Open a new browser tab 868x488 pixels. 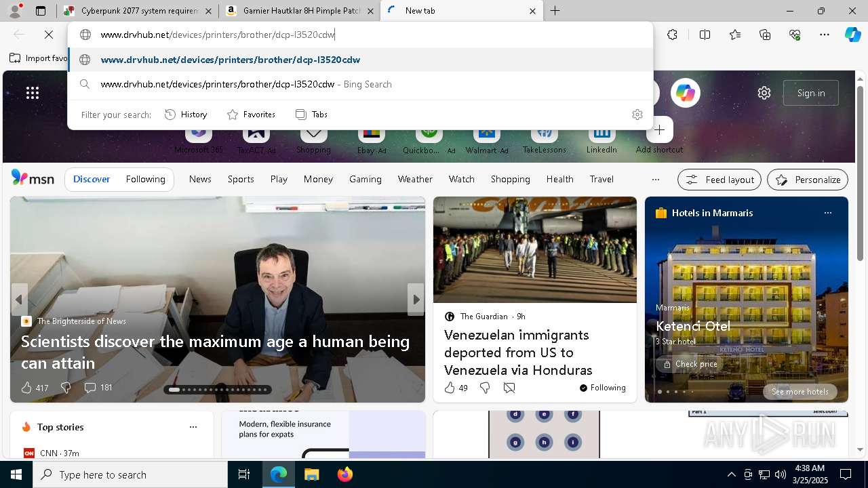[x=555, y=11]
